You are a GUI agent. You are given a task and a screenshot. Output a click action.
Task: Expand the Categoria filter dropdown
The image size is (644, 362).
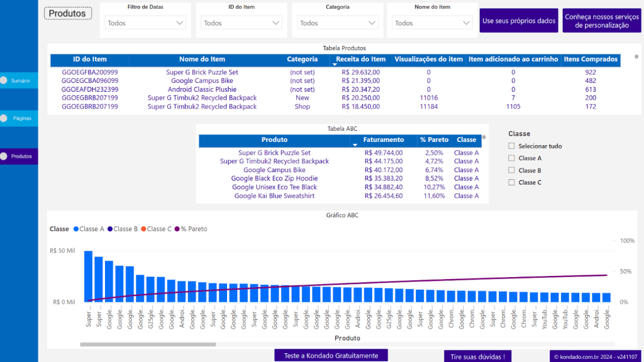(338, 23)
